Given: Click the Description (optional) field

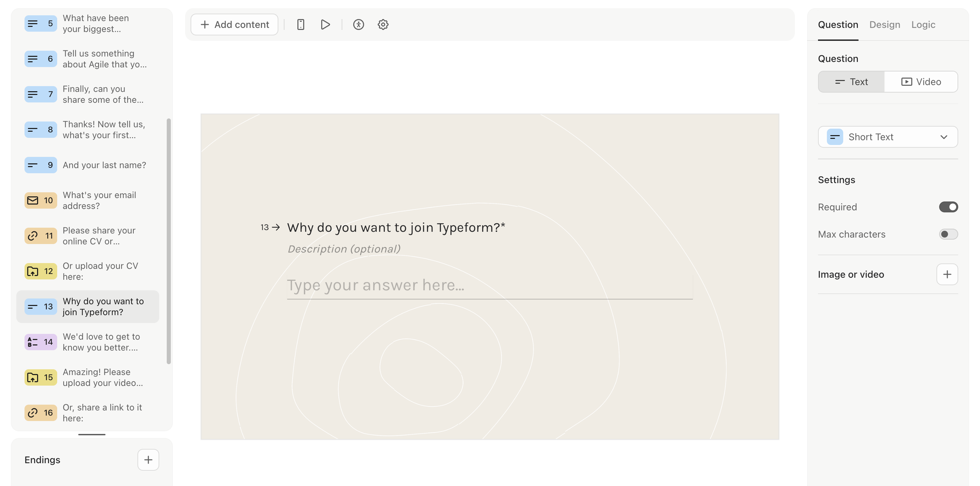Looking at the screenshot, I should pyautogui.click(x=344, y=249).
